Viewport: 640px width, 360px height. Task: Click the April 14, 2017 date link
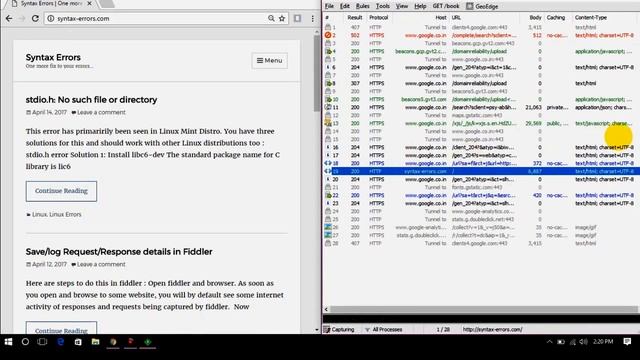(49, 112)
